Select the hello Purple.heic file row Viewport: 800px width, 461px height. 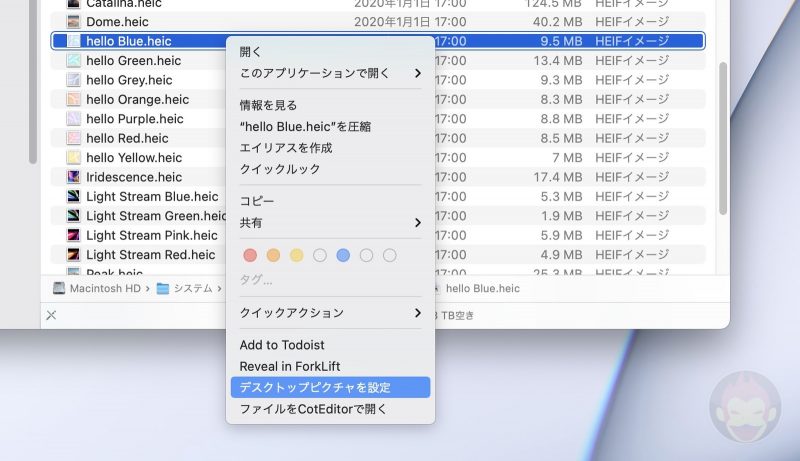click(x=378, y=119)
